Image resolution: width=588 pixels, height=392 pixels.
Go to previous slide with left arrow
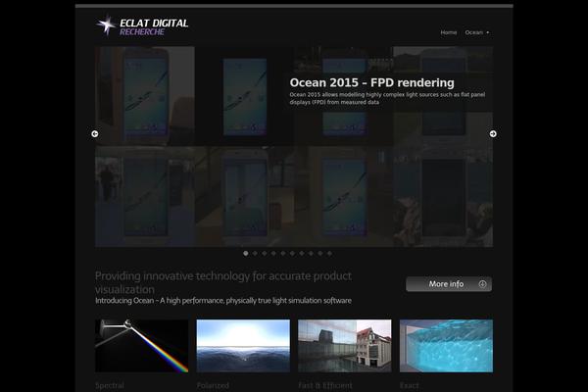coord(95,134)
